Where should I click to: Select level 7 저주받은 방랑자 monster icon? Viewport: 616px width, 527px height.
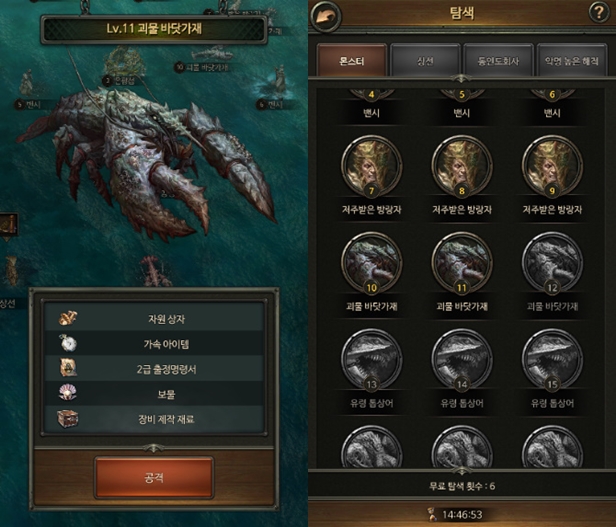[x=371, y=167]
